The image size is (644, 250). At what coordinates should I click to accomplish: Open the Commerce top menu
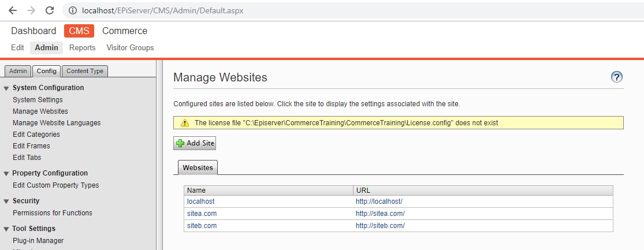pos(125,31)
